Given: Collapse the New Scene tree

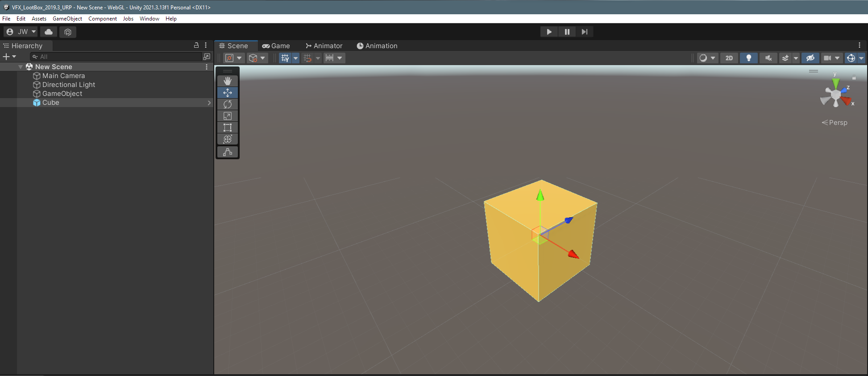Looking at the screenshot, I should pyautogui.click(x=21, y=67).
